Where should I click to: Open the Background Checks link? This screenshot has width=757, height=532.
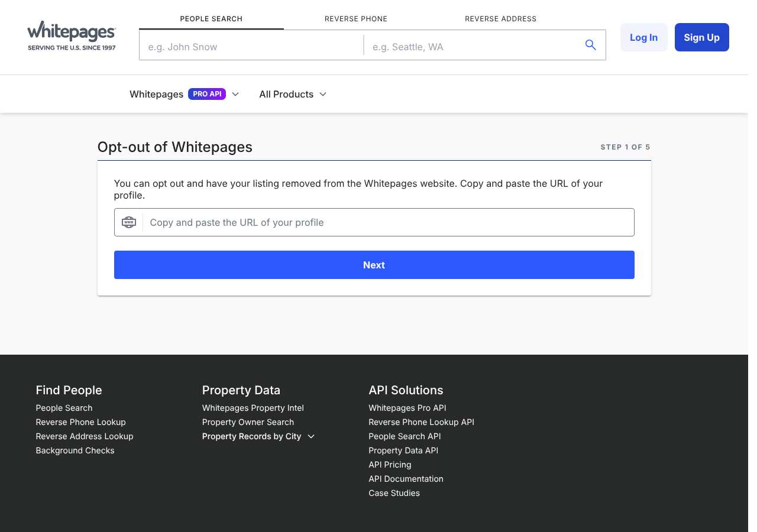[75, 450]
